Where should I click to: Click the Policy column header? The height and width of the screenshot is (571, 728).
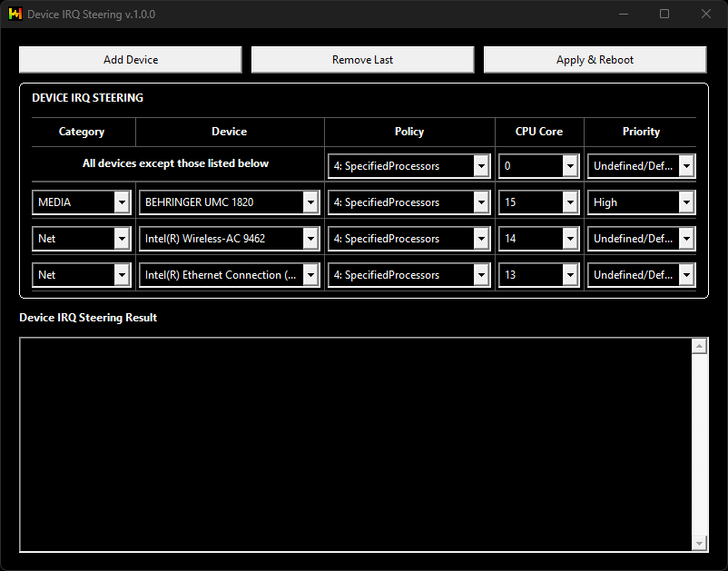pos(409,132)
